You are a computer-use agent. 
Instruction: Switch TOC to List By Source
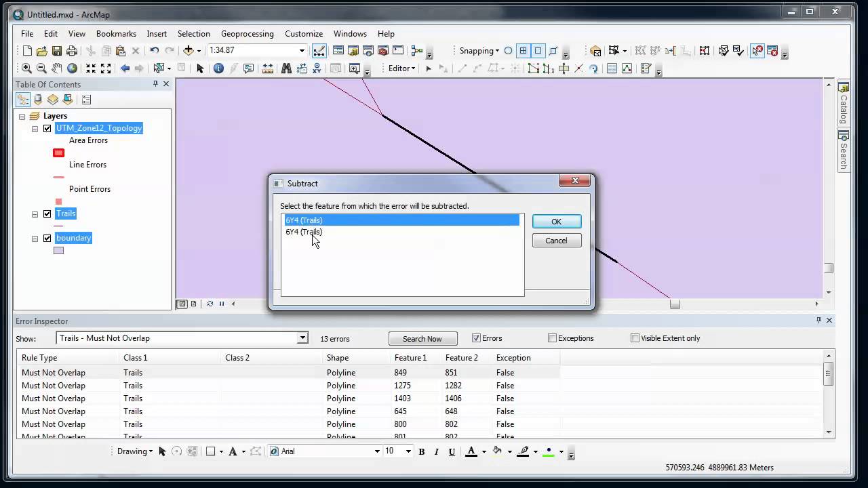click(38, 100)
